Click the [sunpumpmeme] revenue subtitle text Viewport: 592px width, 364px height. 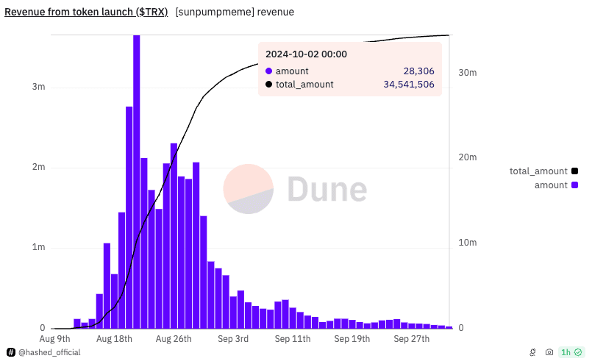point(235,12)
